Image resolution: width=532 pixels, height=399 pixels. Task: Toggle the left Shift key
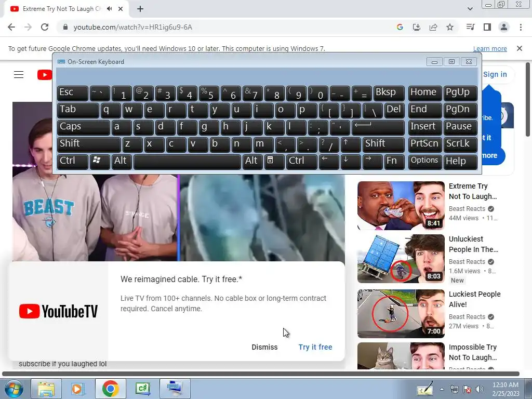point(89,144)
